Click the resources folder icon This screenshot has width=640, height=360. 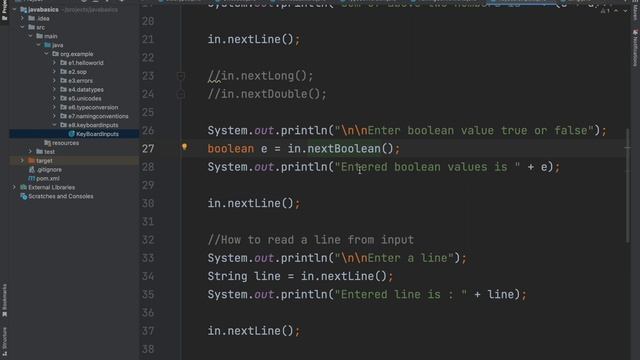point(47,143)
